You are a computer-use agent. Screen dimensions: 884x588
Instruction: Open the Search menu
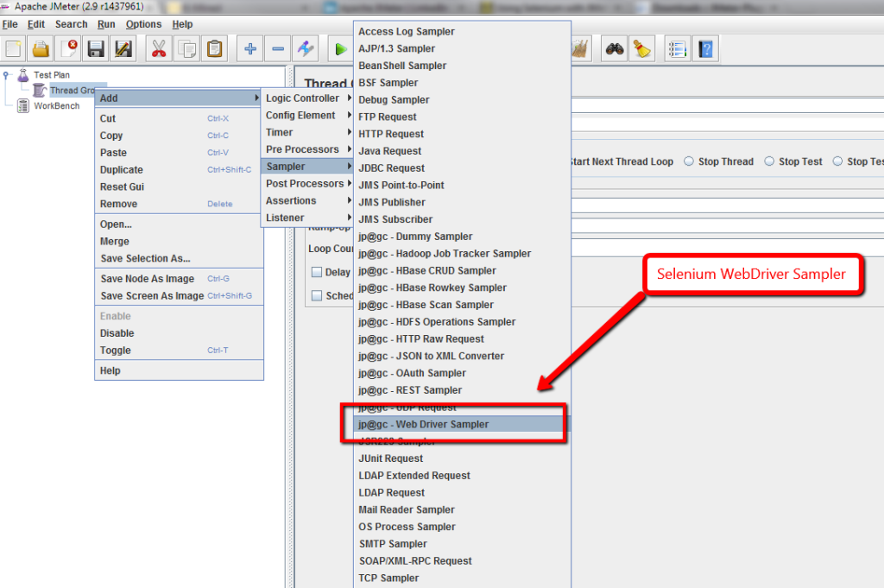click(x=71, y=24)
